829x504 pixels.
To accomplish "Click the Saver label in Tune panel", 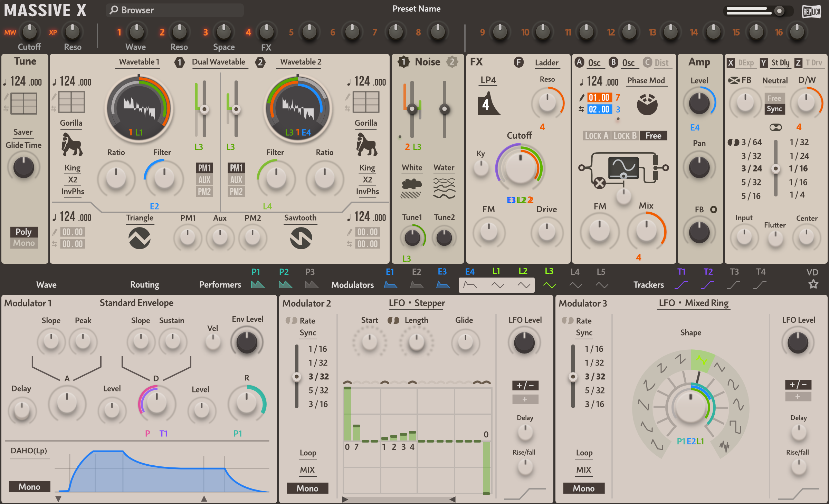I will (x=23, y=132).
